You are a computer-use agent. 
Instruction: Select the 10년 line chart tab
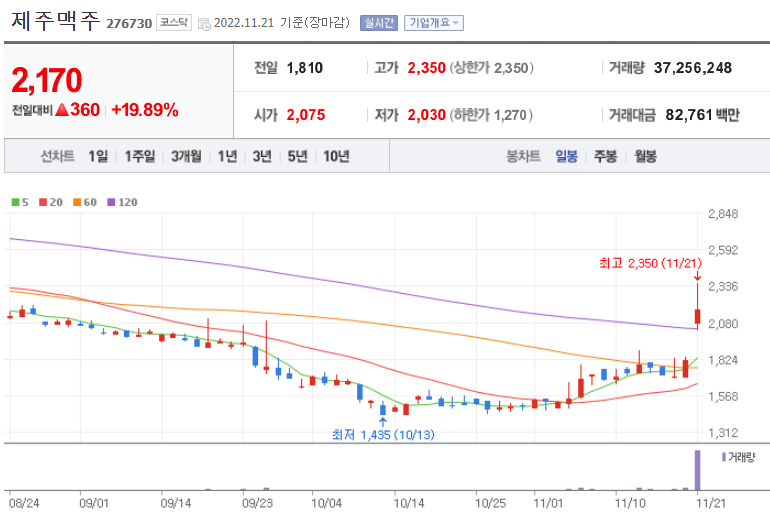point(336,156)
